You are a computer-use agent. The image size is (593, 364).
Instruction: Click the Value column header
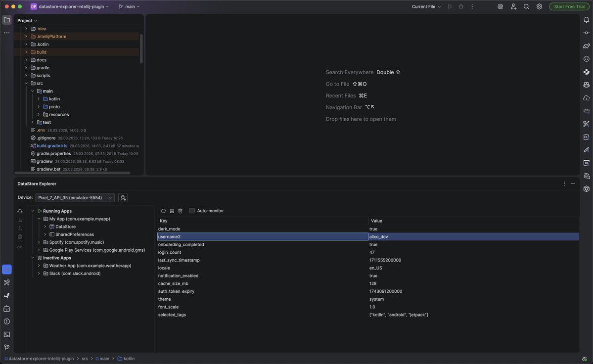(x=474, y=221)
